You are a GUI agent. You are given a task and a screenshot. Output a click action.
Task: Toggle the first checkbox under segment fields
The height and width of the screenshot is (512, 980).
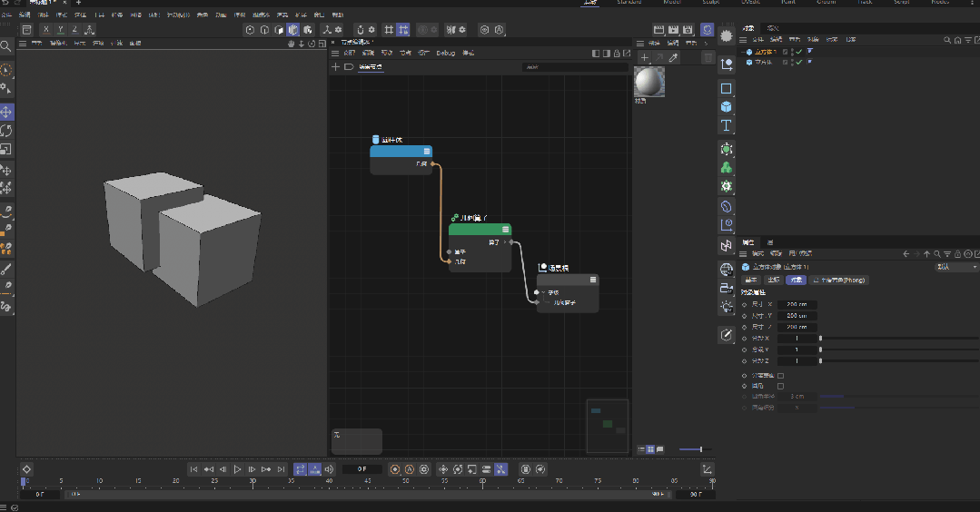click(x=780, y=375)
